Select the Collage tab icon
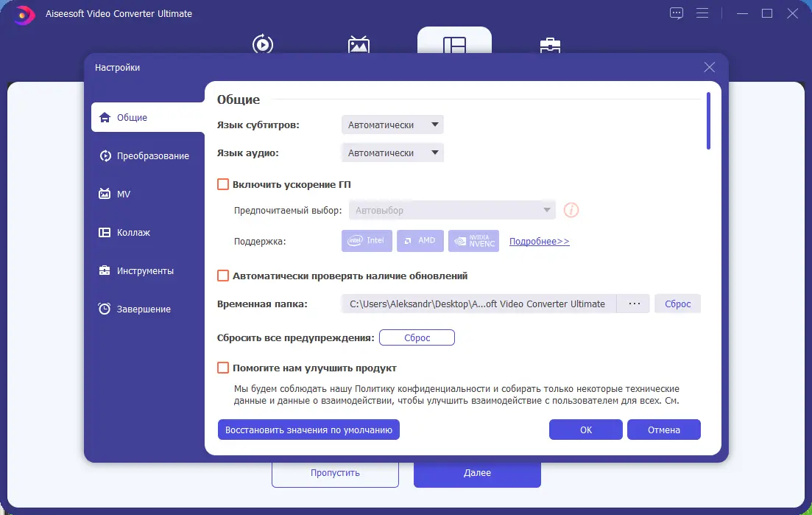 tap(454, 45)
